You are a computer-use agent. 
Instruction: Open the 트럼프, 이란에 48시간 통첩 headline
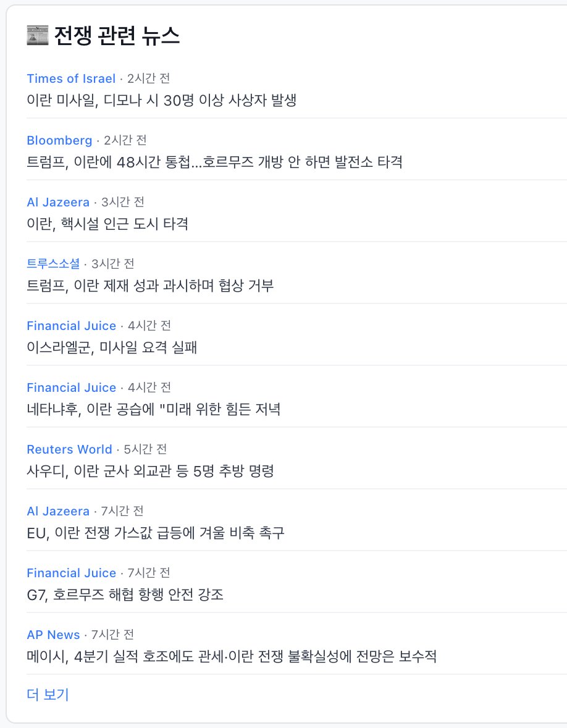click(214, 162)
